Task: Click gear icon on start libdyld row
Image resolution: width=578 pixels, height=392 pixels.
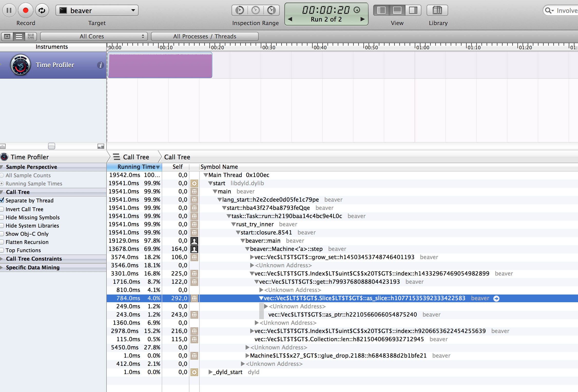Action: point(194,183)
